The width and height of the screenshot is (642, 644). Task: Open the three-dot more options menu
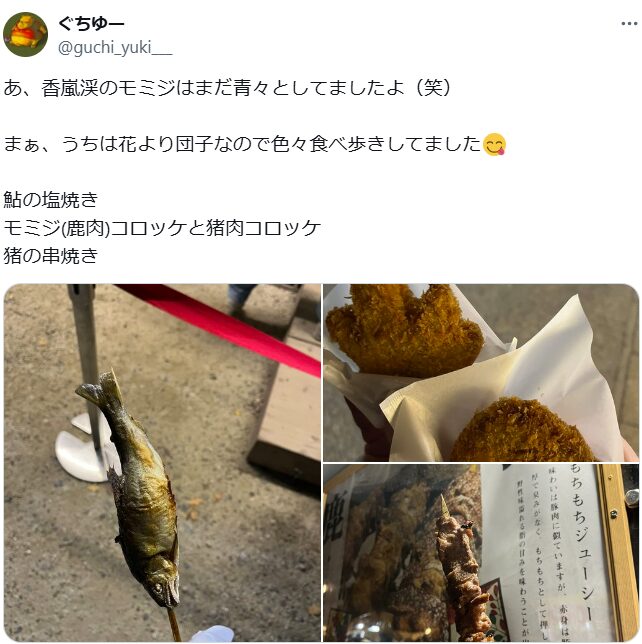click(x=629, y=24)
